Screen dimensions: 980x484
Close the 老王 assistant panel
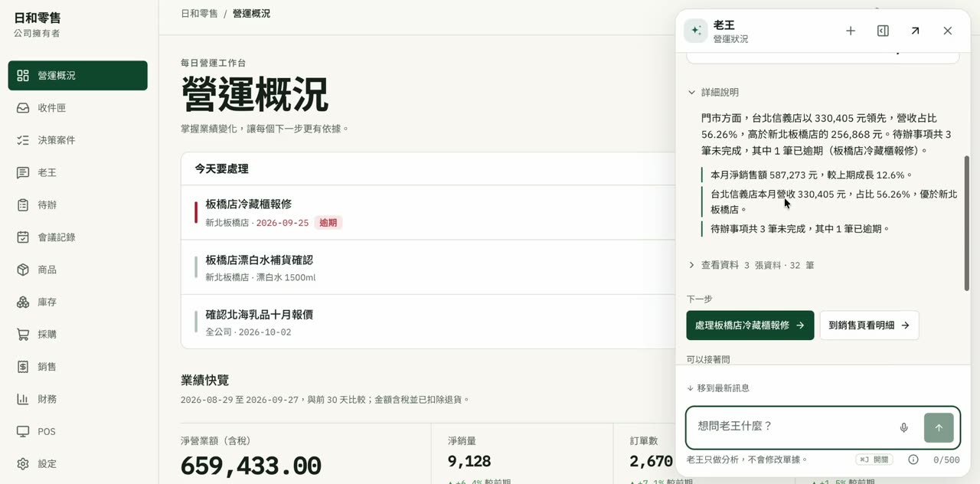click(x=948, y=31)
